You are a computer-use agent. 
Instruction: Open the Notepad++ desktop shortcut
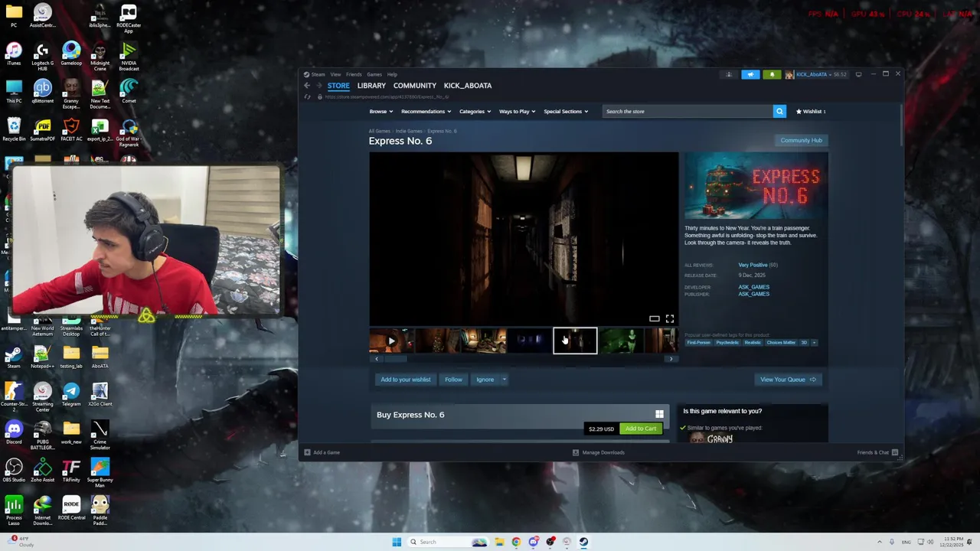tap(42, 357)
